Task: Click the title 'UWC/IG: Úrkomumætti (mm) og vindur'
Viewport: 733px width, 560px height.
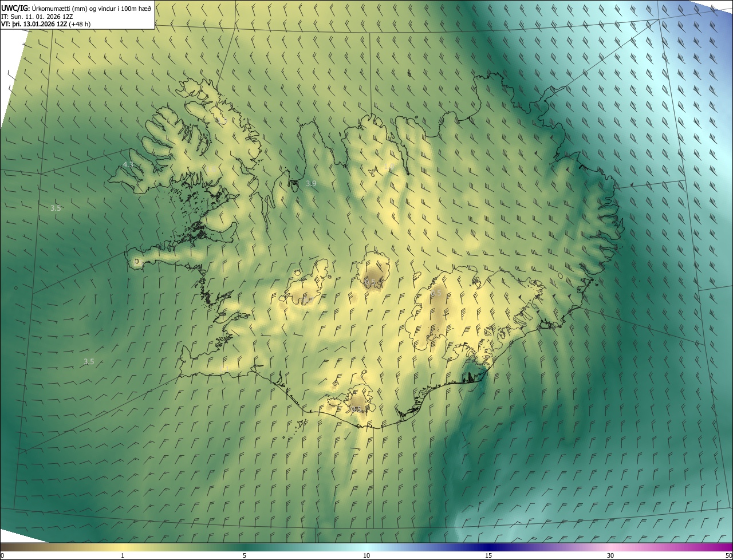Action: [x=76, y=7]
